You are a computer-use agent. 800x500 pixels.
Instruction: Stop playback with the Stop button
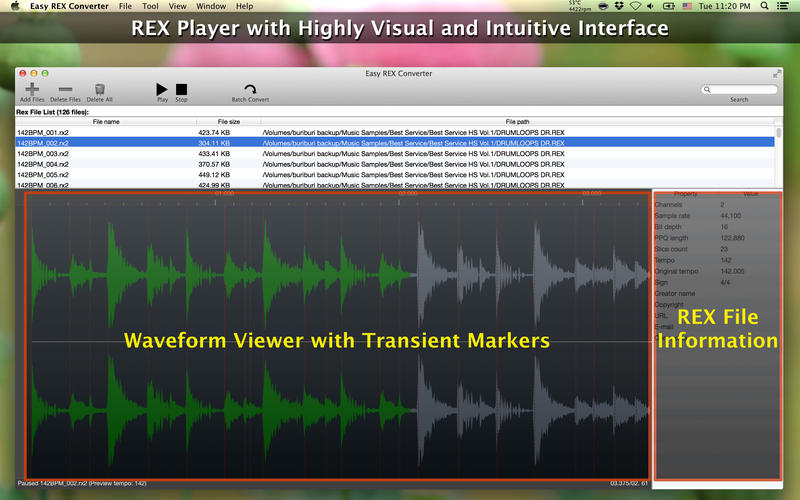point(181,89)
